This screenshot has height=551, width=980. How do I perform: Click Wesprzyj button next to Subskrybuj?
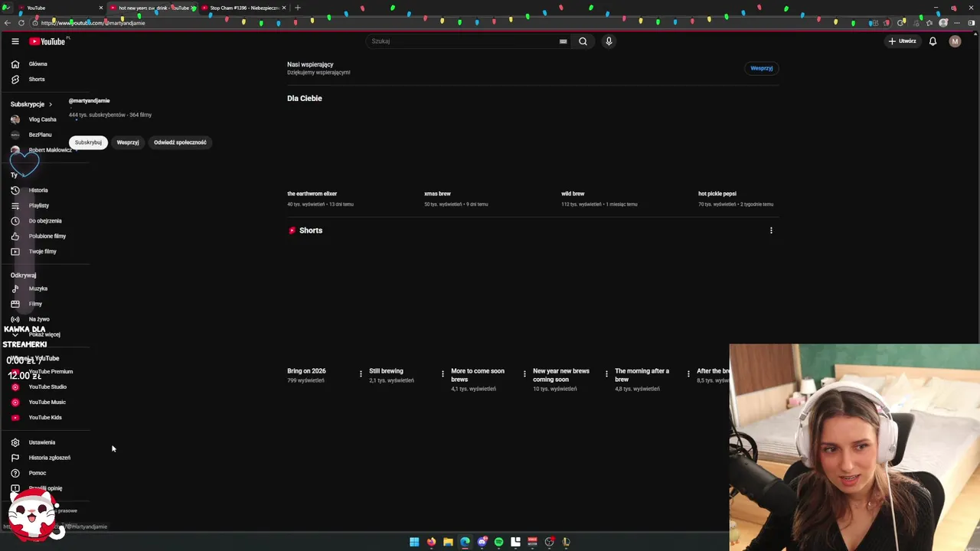pos(128,142)
